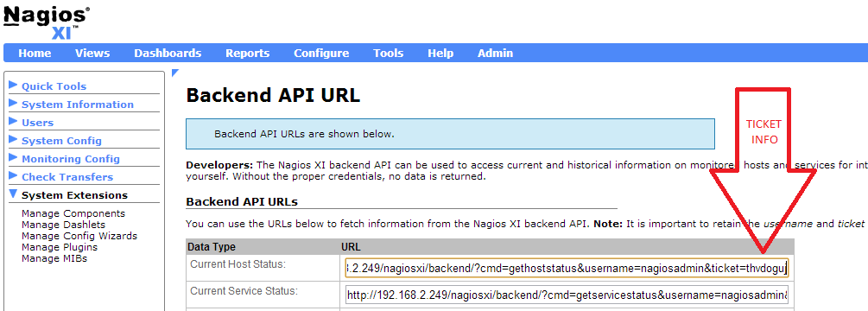Click the 'Current Host Status:' label
Viewport: 868px width, 311px height.
[x=238, y=264]
